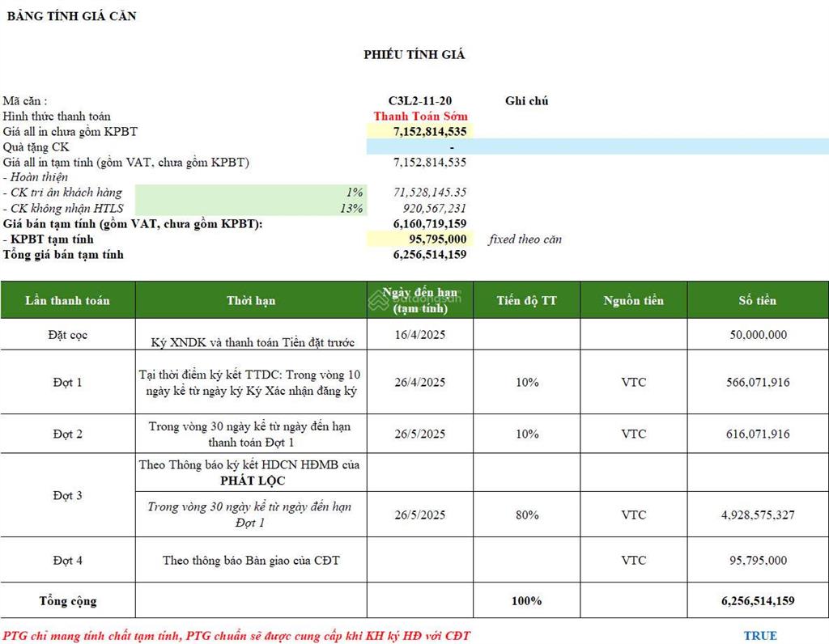Click the blue TRUE cell
This screenshot has width=829, height=644.
760,636
